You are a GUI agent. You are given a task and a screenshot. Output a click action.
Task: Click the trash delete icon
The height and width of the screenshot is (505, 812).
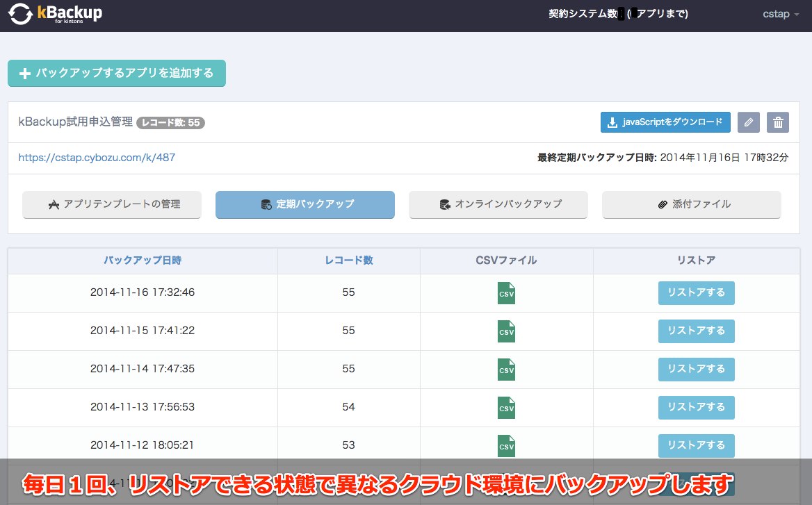(777, 122)
